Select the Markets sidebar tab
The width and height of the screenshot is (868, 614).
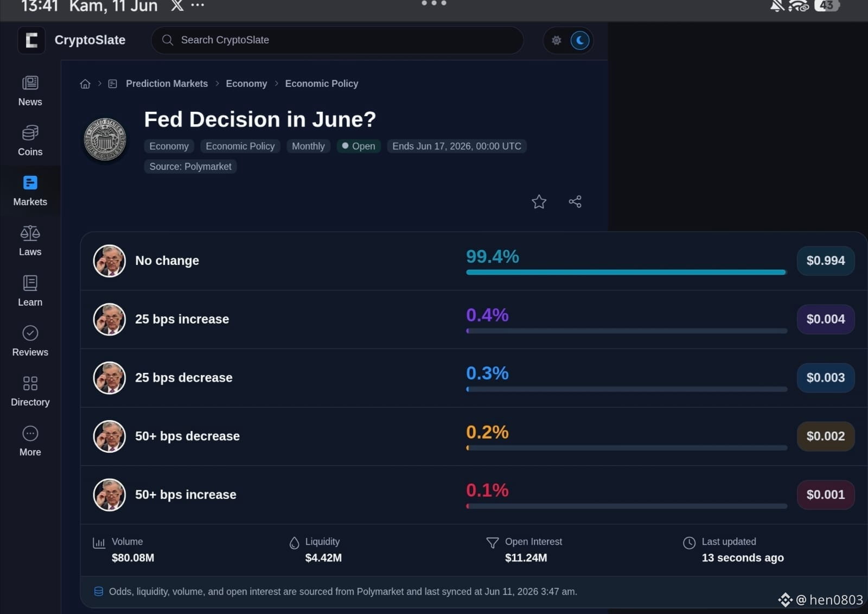(x=30, y=191)
